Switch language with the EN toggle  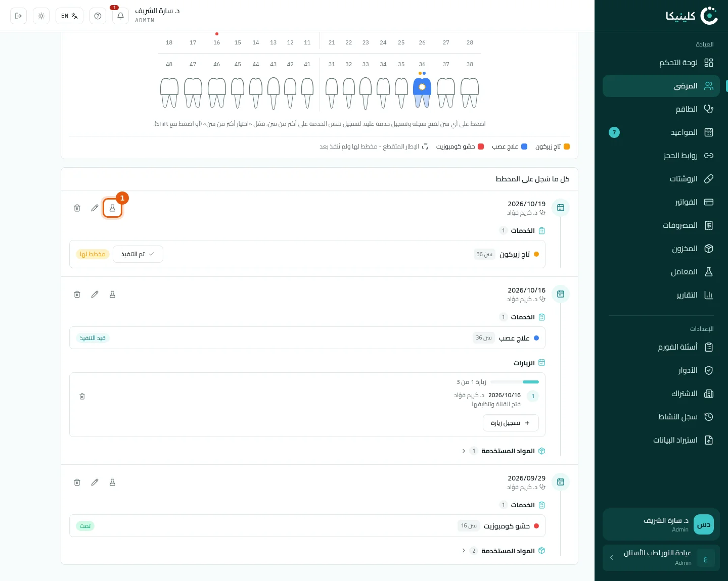[x=69, y=16]
